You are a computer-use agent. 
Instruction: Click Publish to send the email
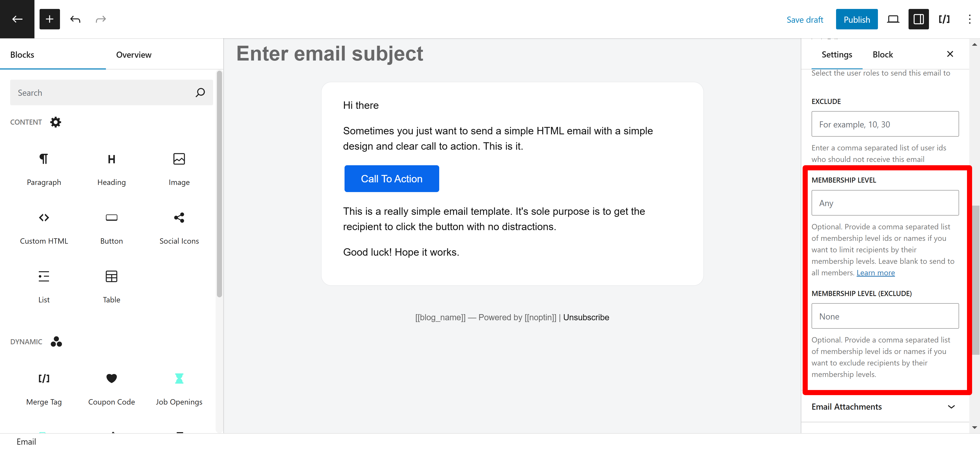tap(856, 19)
